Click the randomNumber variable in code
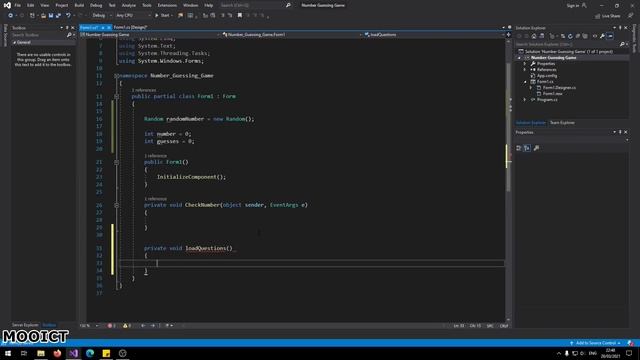The image size is (640, 360). (185, 119)
